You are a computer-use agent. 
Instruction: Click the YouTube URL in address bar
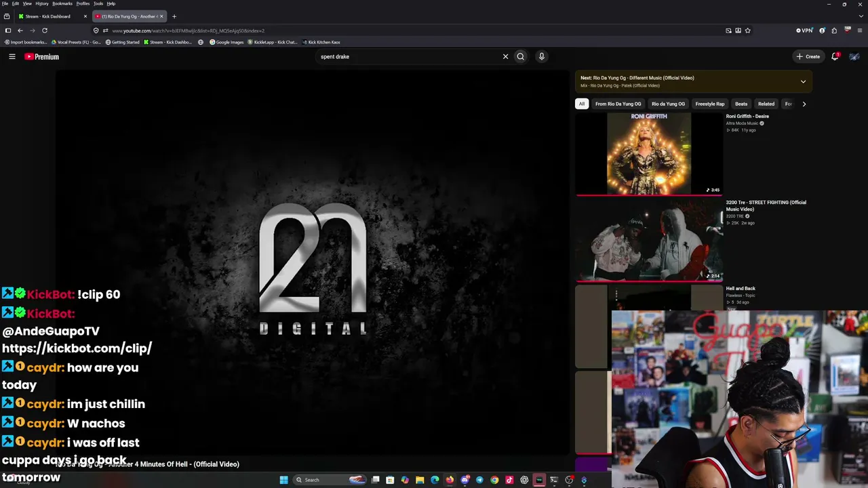[189, 30]
